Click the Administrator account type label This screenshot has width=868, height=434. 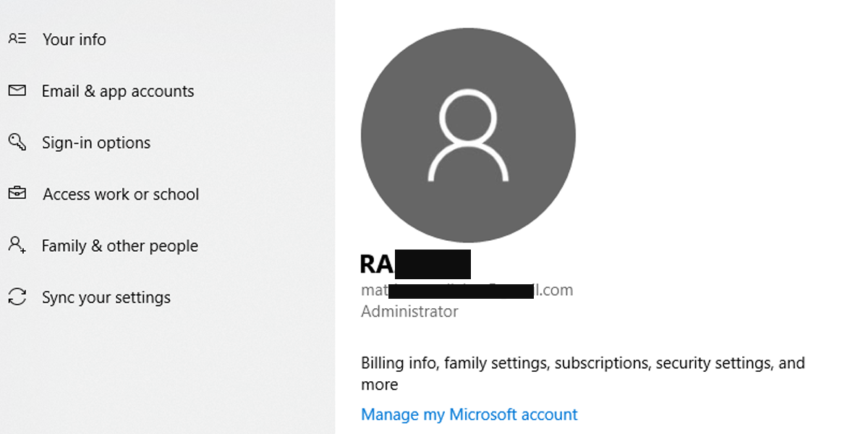click(x=409, y=312)
